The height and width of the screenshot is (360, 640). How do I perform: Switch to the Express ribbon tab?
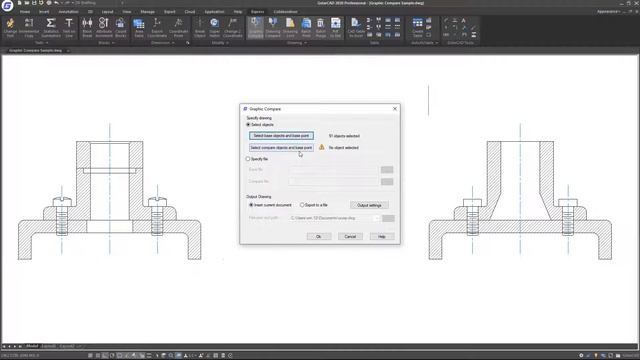click(257, 12)
